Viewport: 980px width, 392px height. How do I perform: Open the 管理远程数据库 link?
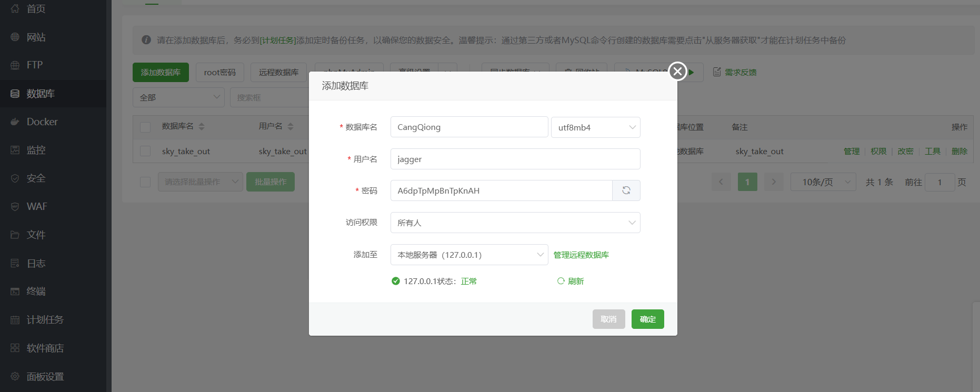[581, 255]
